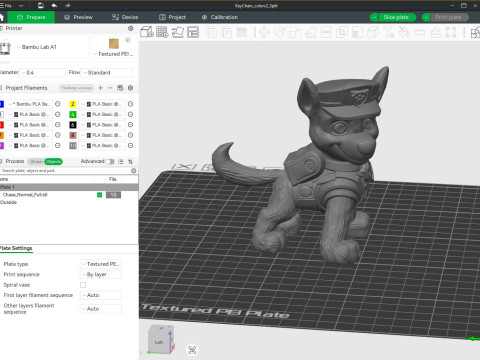Select the Move tool in the toolbar

click(264, 32)
